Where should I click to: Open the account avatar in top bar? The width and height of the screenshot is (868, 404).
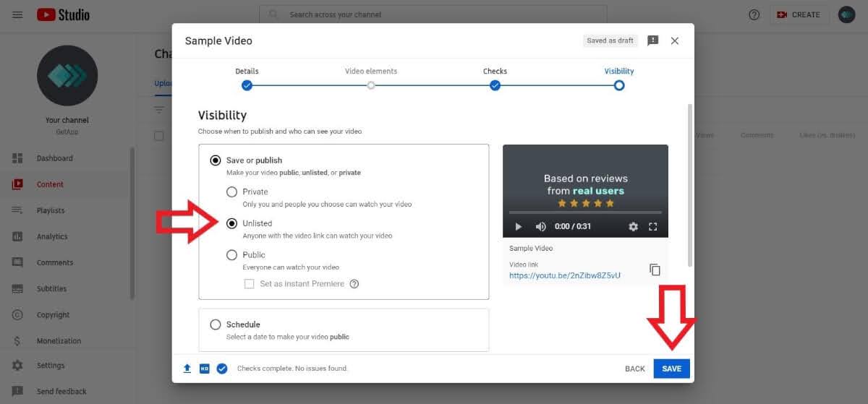click(x=846, y=14)
